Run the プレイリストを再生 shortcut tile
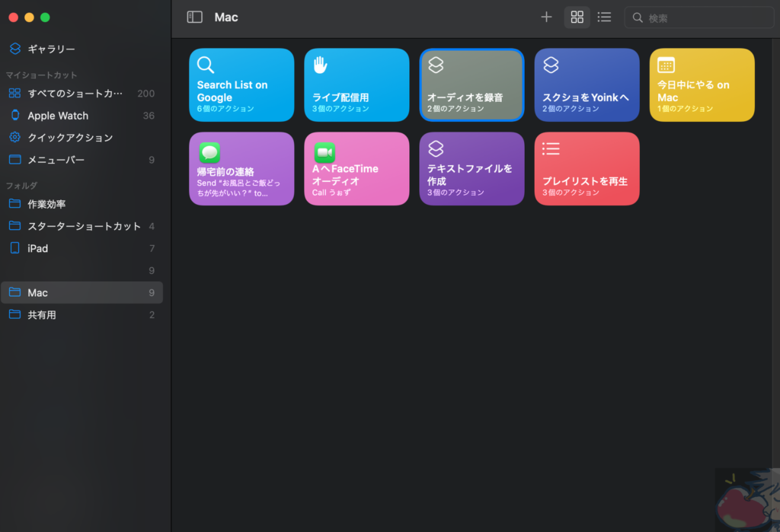Screen dimensions: 780x532 tap(587, 169)
